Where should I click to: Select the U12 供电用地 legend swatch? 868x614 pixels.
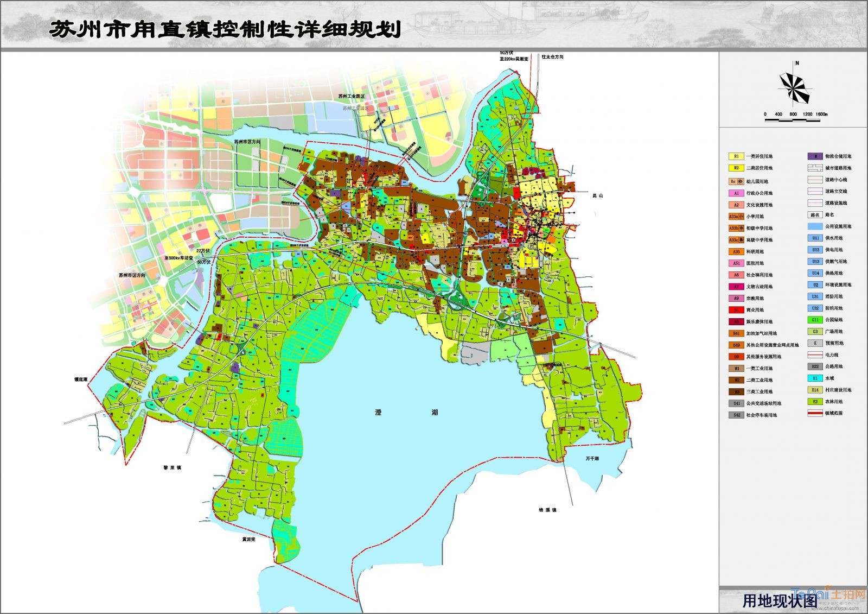pyautogui.click(x=815, y=250)
